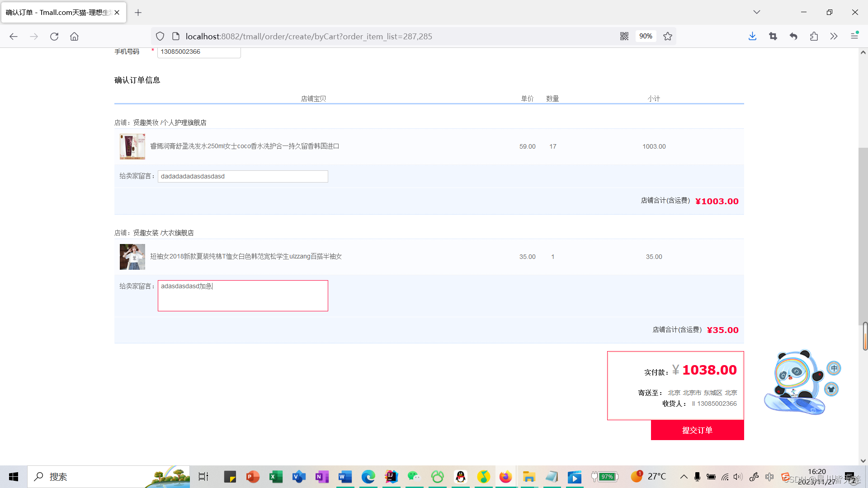This screenshot has height=488, width=868.
Task: Reset the 90% zoom level indicator
Action: point(646,36)
